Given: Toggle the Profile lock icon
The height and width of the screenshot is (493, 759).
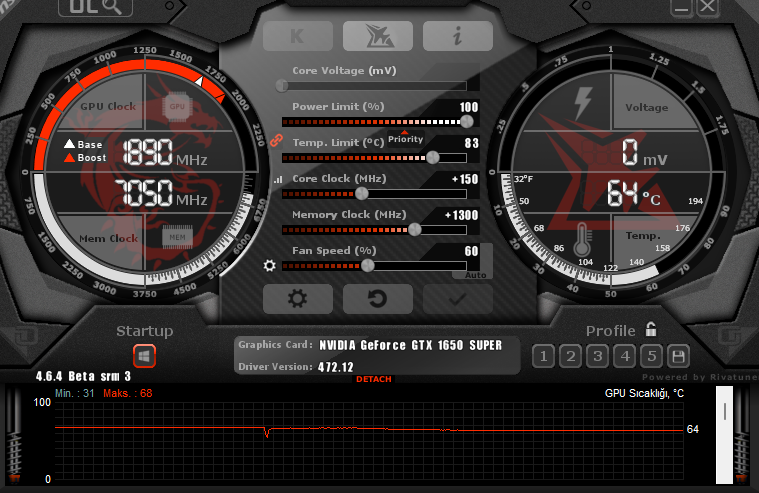Looking at the screenshot, I should 651,329.
